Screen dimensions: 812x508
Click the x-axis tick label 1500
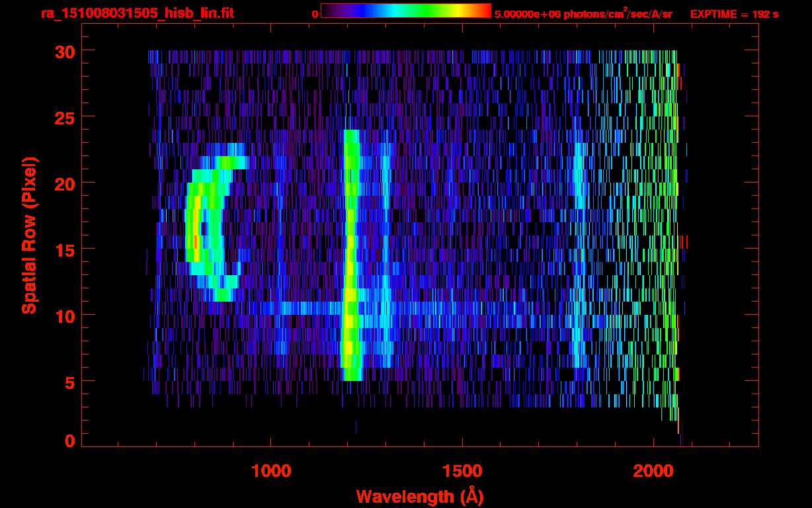(x=462, y=470)
